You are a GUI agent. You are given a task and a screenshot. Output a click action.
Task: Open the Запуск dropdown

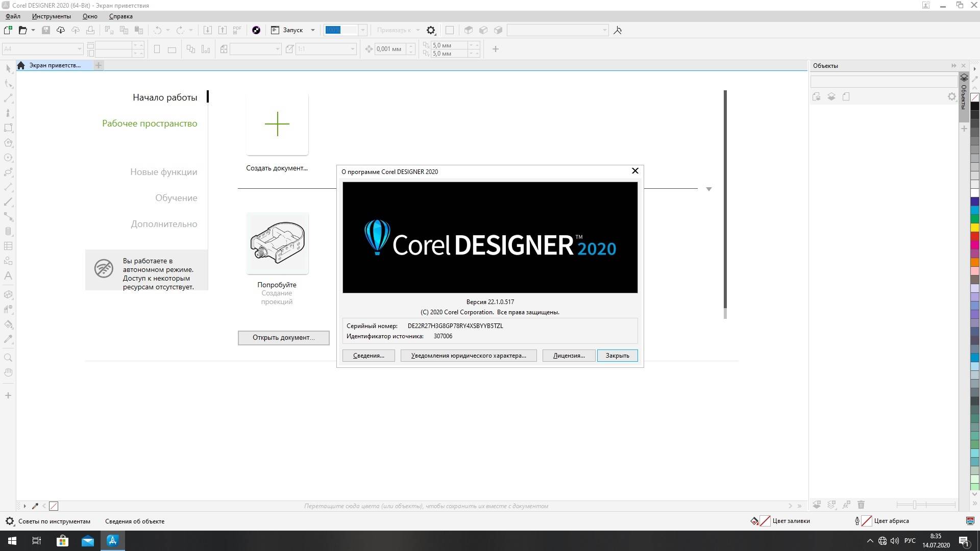pyautogui.click(x=312, y=30)
